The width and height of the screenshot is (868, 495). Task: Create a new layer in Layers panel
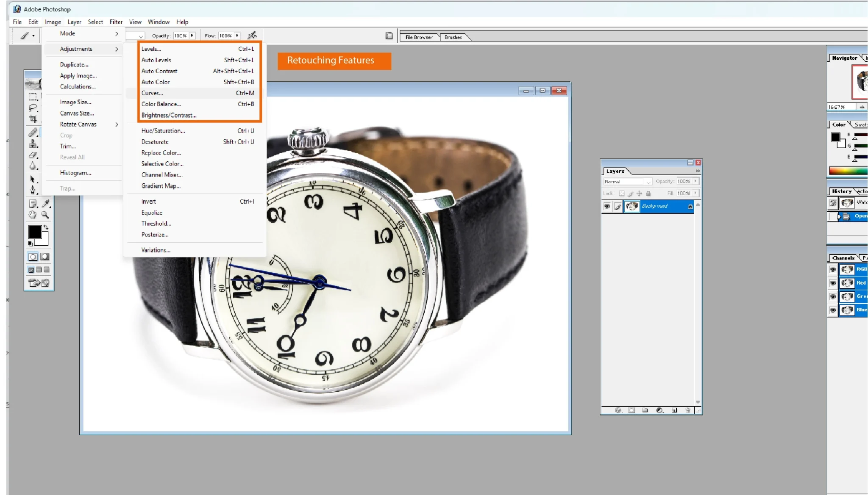674,410
